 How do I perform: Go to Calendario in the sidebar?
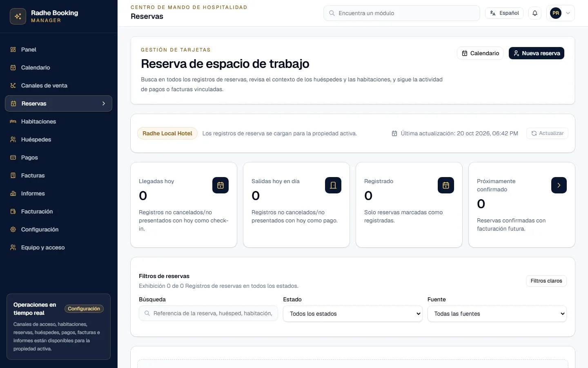click(x=58, y=67)
